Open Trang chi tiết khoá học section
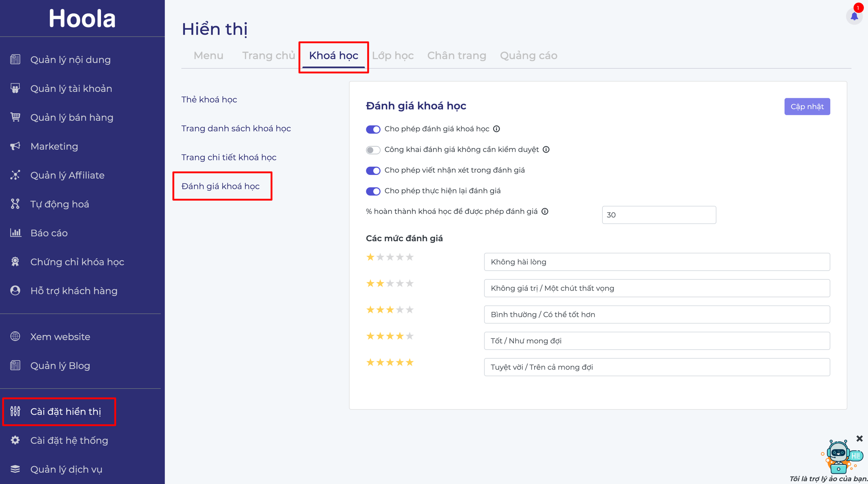 click(229, 157)
